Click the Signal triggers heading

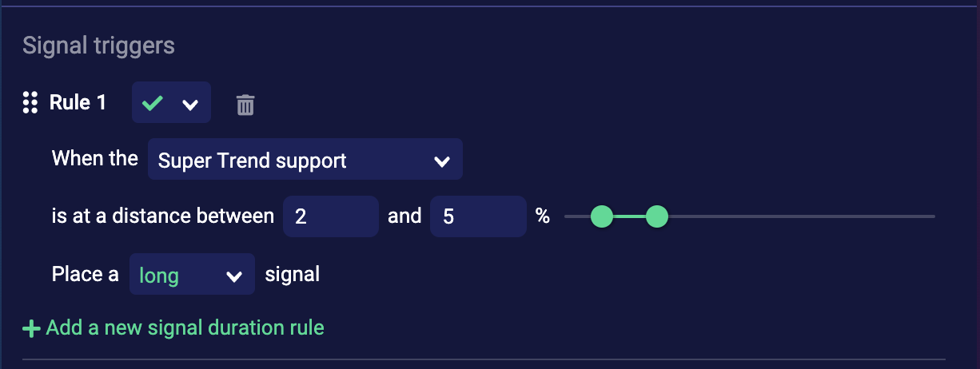(x=98, y=46)
